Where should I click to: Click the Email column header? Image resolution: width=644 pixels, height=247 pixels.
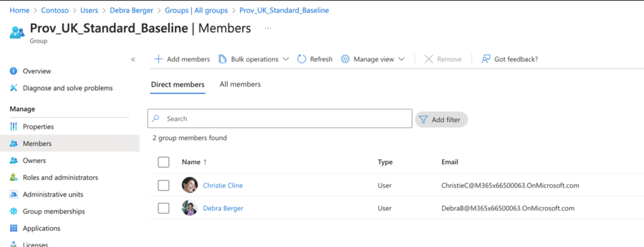(x=450, y=162)
